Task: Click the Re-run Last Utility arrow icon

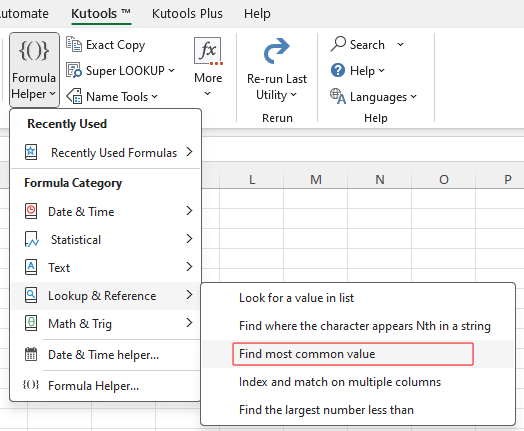Action: pyautogui.click(x=276, y=51)
